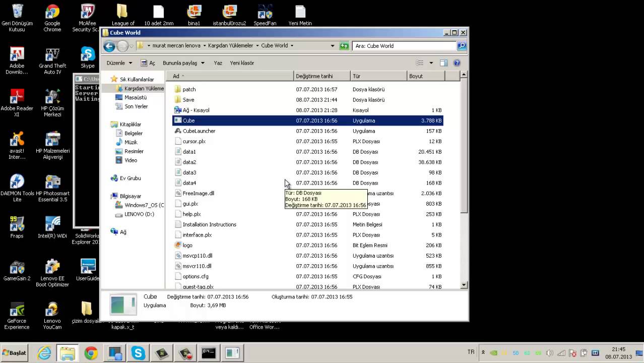Open DAEMON Tools Lite desktop icon
The image size is (644, 363).
pos(17,188)
